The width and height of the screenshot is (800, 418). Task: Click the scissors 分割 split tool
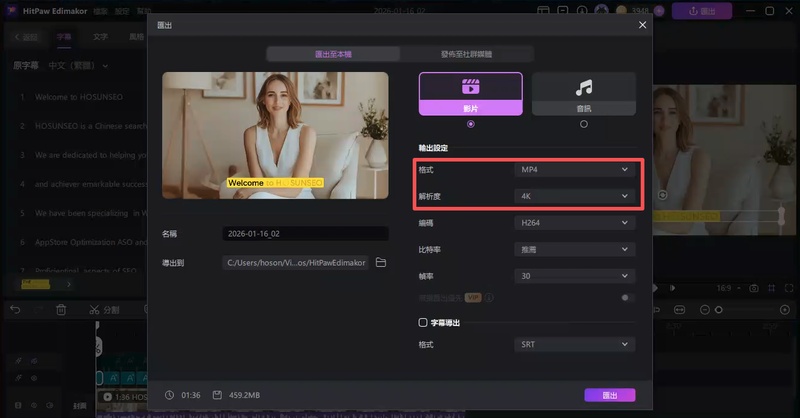point(104,310)
